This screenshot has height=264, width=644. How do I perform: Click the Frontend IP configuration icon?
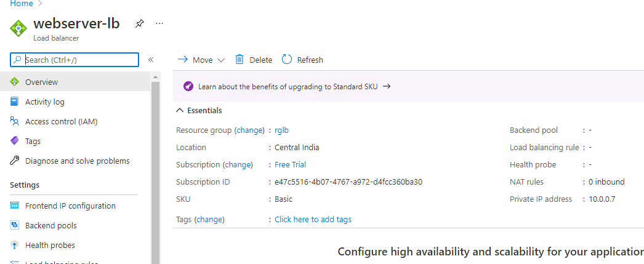click(14, 206)
